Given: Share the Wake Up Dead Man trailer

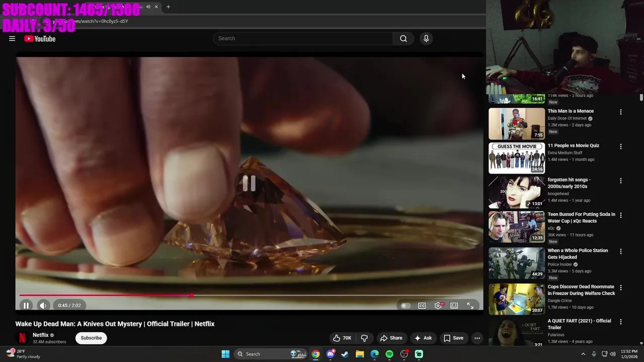Looking at the screenshot, I should pos(391,338).
